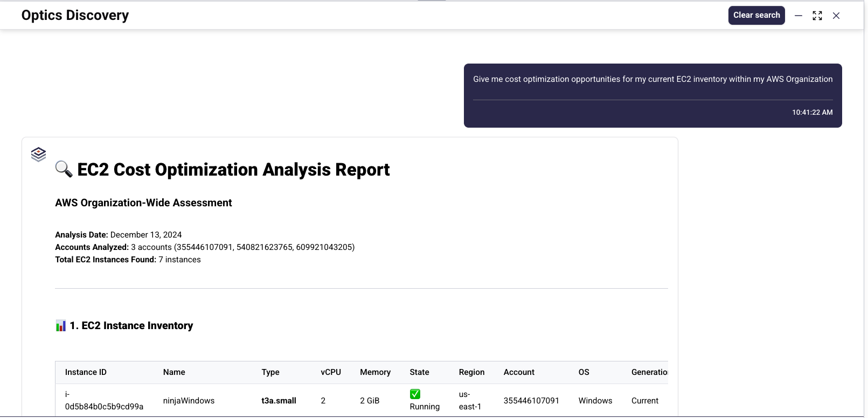Click the user's cost optimization prompt message
Viewport: 868px width, 418px height.
pyautogui.click(x=652, y=79)
